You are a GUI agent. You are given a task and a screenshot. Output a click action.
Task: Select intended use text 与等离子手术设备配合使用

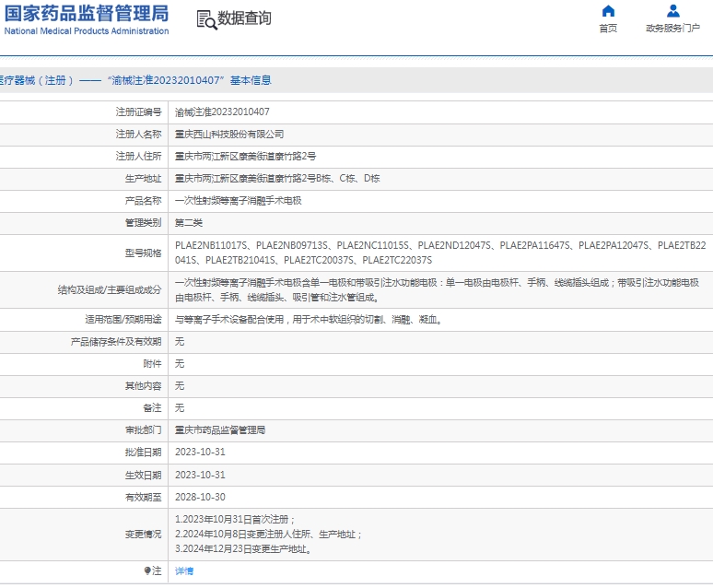coord(310,320)
